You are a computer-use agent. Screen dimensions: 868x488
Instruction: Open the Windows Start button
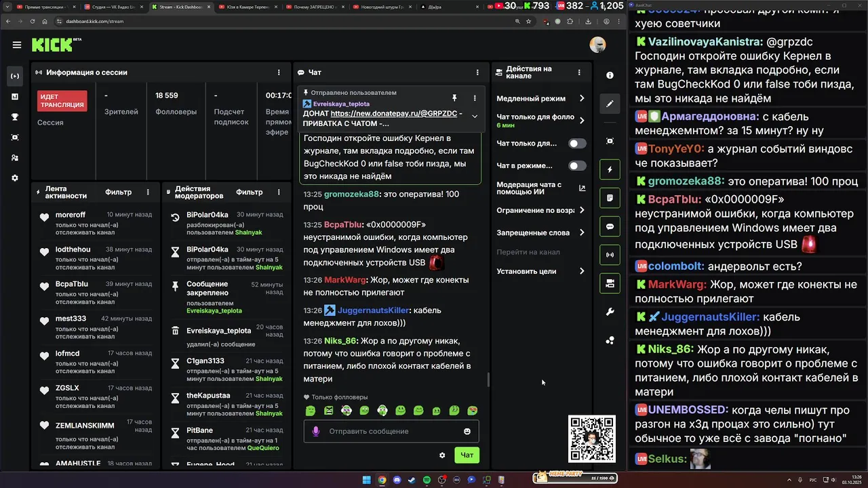click(367, 480)
